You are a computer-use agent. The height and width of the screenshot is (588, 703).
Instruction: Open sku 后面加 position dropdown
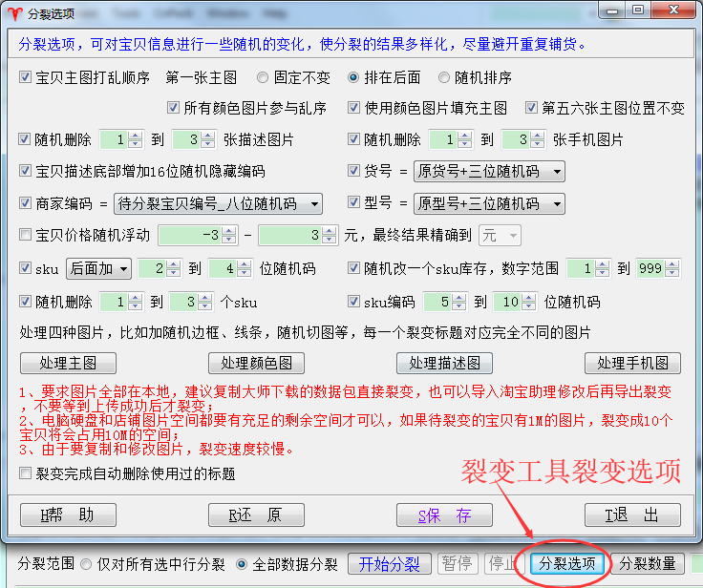124,269
